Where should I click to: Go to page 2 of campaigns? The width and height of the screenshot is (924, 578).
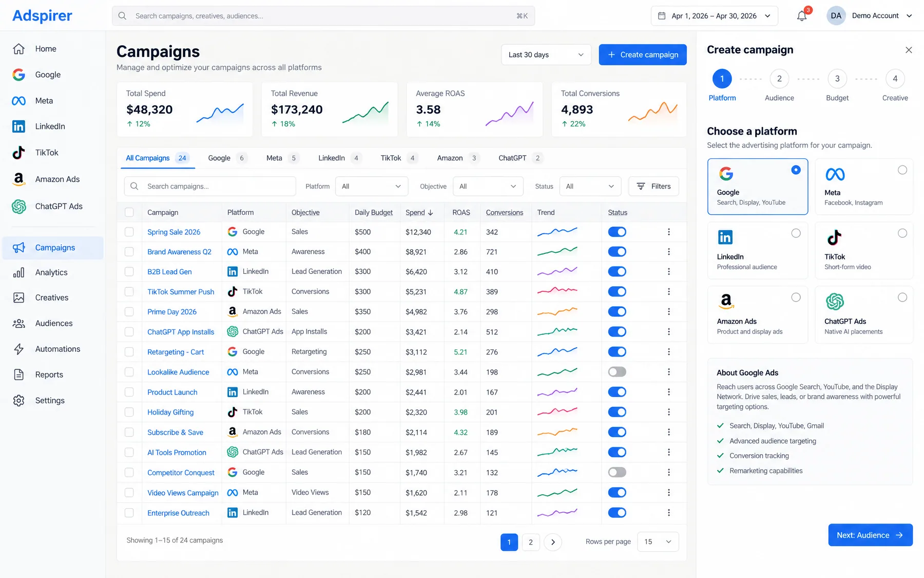pyautogui.click(x=530, y=542)
